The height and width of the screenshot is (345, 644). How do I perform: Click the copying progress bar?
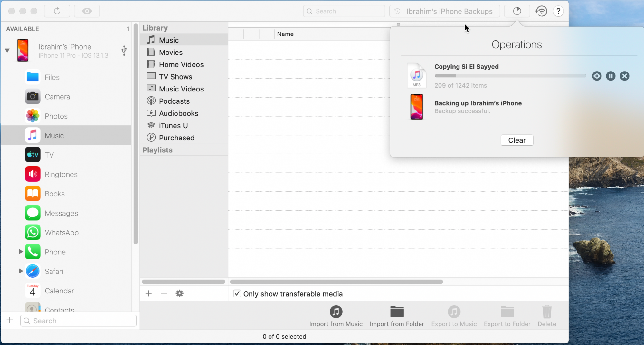pyautogui.click(x=510, y=76)
